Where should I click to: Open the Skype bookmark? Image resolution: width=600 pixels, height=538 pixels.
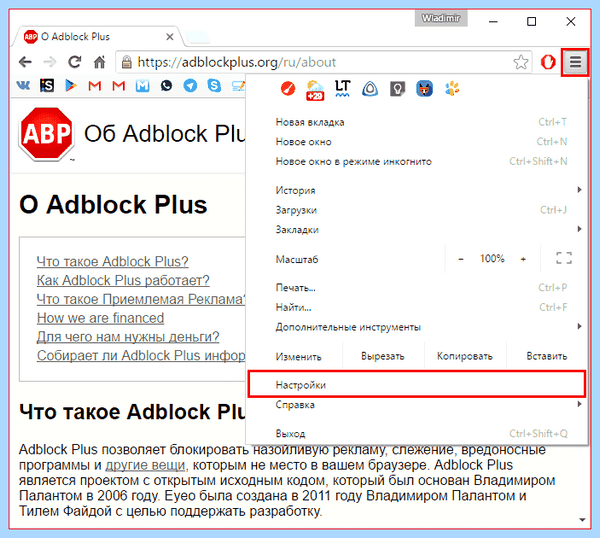(214, 85)
